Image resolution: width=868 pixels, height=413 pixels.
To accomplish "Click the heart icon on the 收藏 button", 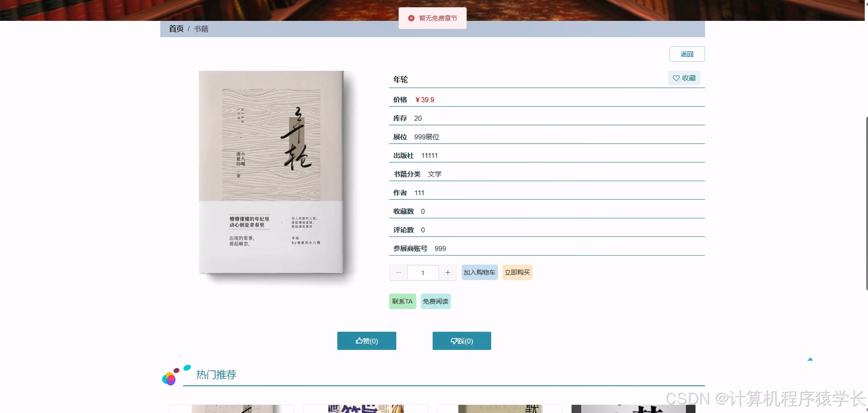I will tap(676, 78).
